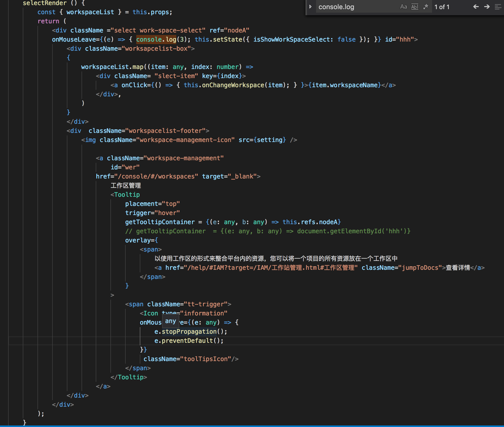This screenshot has width=504, height=427.
Task: Click the selectRender method name
Action: click(45, 3)
